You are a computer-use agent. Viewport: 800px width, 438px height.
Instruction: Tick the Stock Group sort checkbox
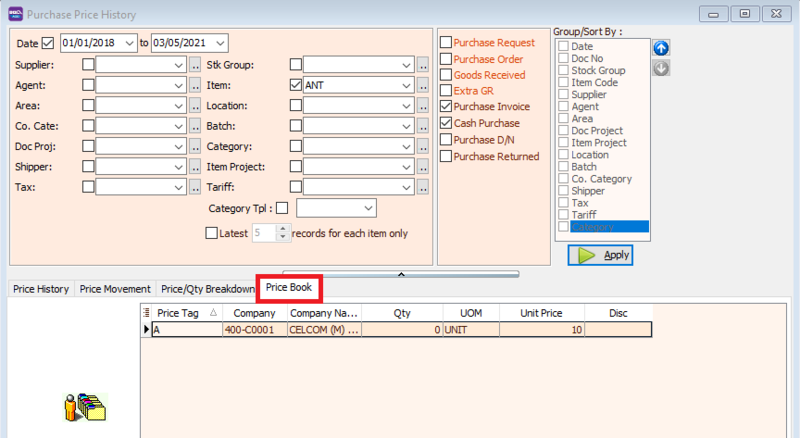563,71
